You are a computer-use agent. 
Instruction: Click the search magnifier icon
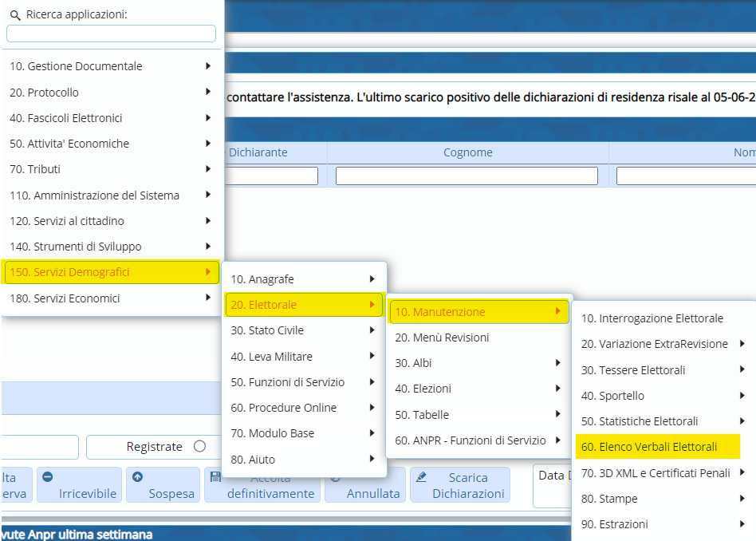(14, 14)
